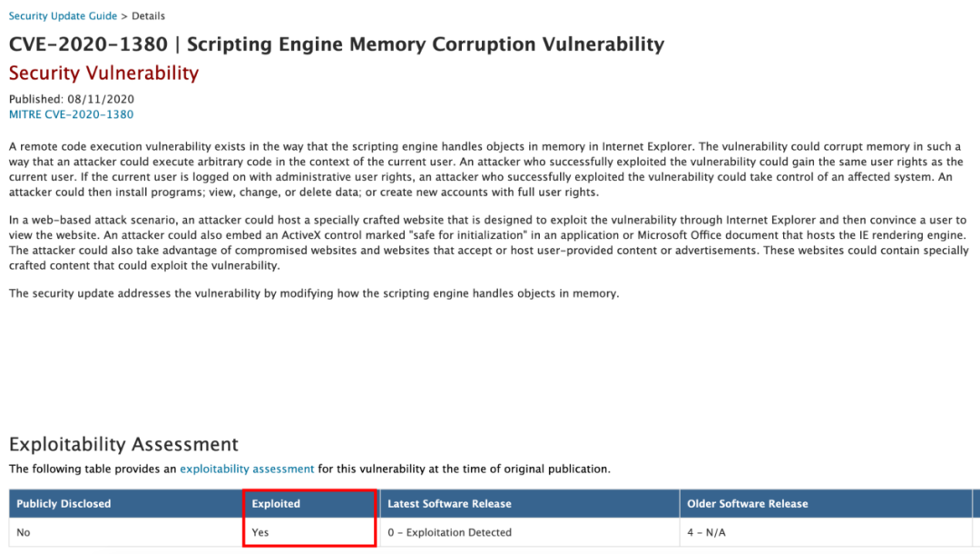The width and height of the screenshot is (980, 554).
Task: Follow the exploitability assessment hyperlink
Action: (247, 469)
